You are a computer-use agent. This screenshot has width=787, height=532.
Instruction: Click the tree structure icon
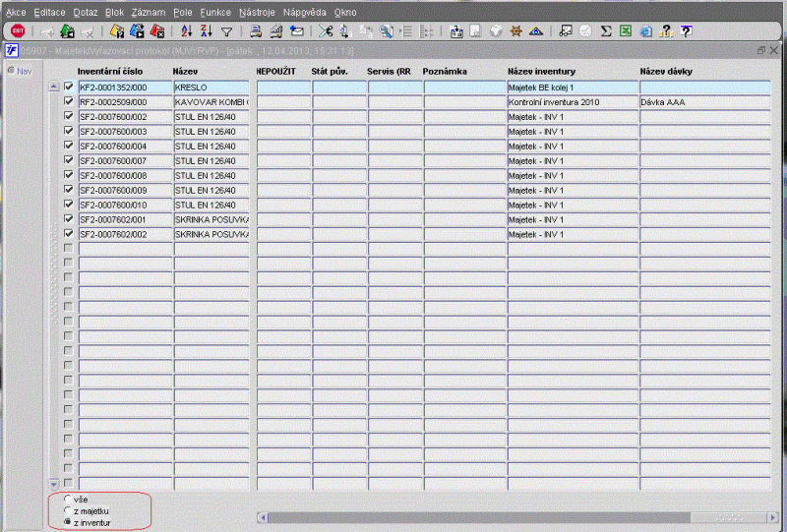pyautogui.click(x=426, y=31)
